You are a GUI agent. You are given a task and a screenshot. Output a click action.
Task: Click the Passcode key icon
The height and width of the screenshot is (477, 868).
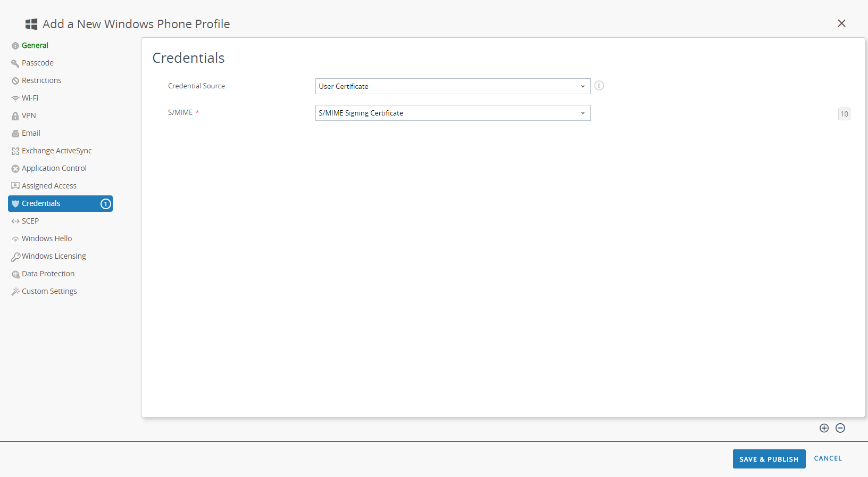tap(15, 63)
